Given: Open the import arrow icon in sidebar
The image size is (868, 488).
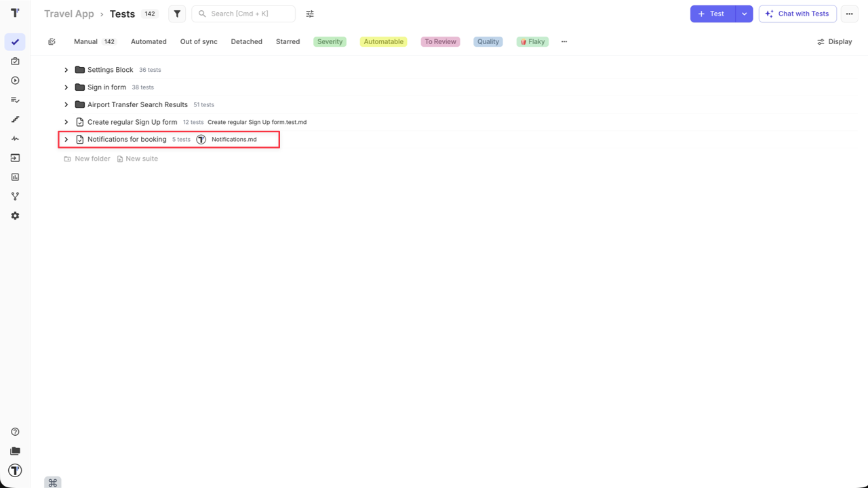Looking at the screenshot, I should coord(15,157).
